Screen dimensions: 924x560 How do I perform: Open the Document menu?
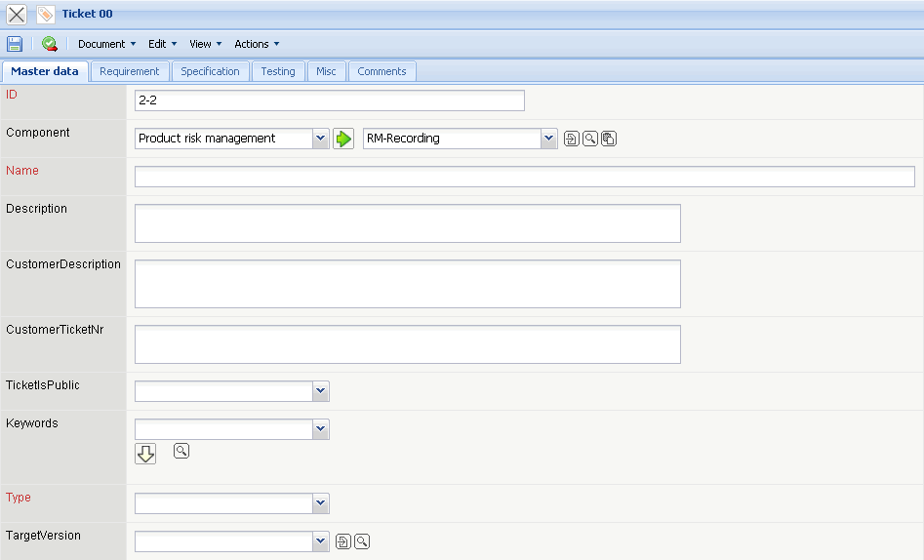click(106, 44)
